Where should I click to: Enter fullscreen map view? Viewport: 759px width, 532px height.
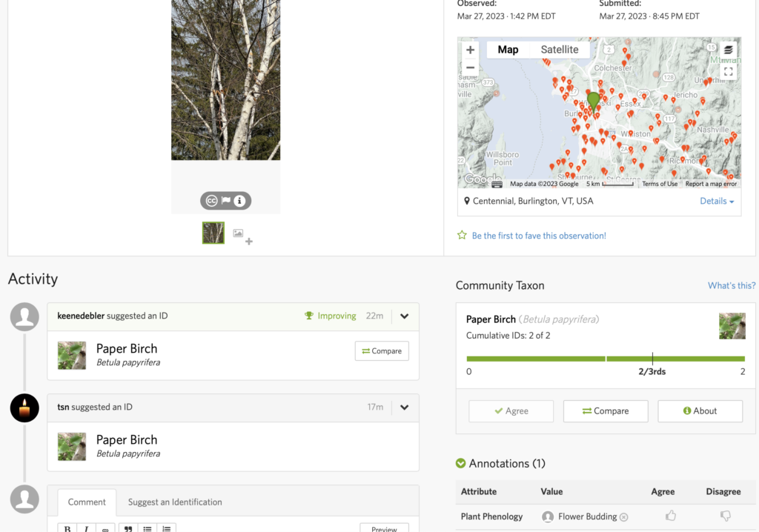click(729, 72)
